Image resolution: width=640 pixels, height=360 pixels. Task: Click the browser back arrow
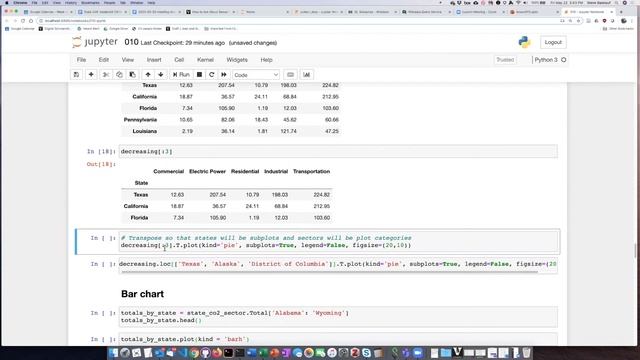(7, 20)
